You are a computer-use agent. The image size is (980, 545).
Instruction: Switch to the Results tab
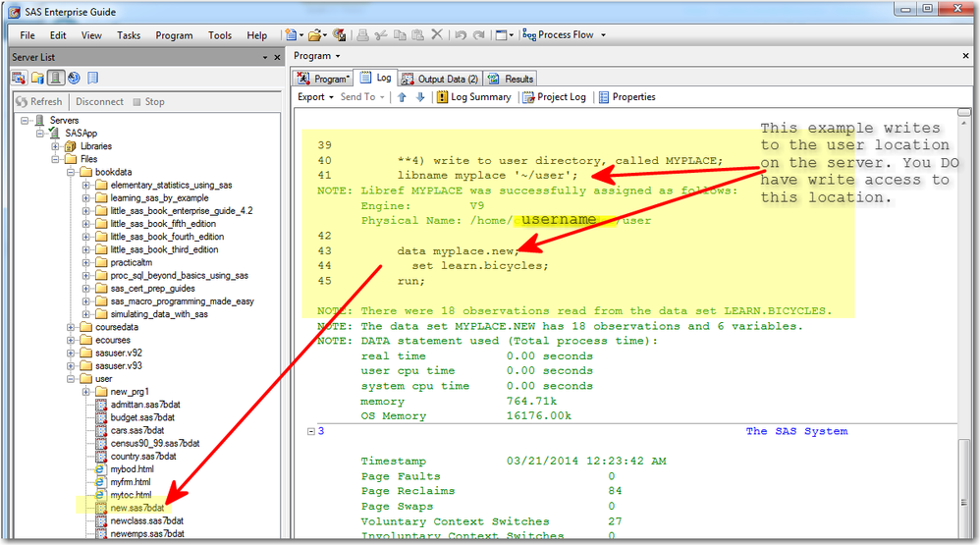pos(512,79)
